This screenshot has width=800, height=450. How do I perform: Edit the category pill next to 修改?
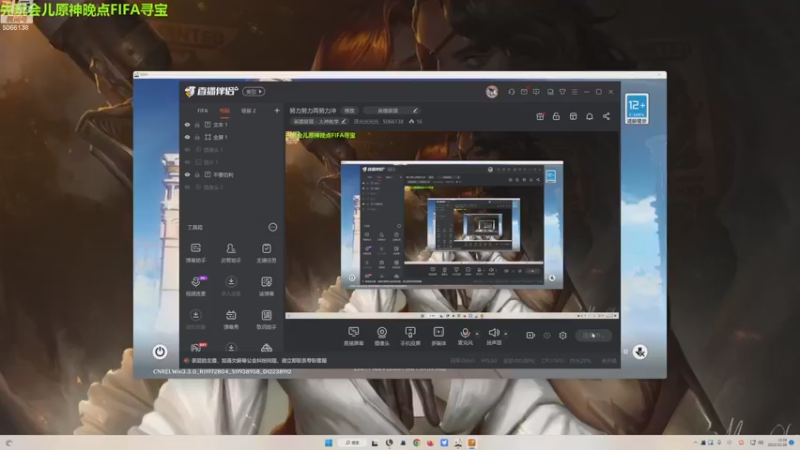(391, 111)
